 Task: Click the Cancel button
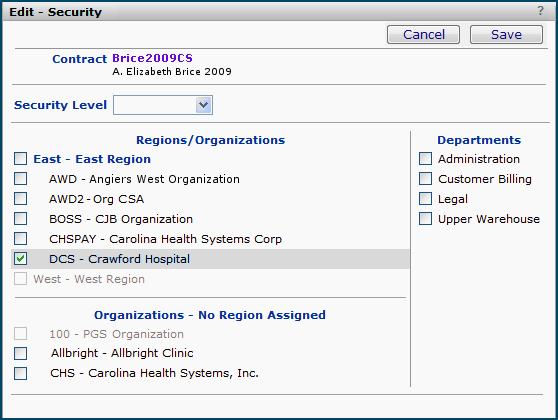click(x=423, y=35)
